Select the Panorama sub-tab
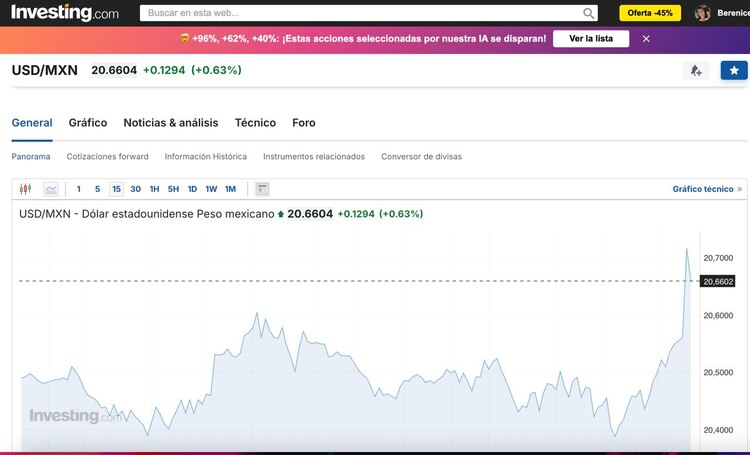This screenshot has width=750, height=455. 31,156
